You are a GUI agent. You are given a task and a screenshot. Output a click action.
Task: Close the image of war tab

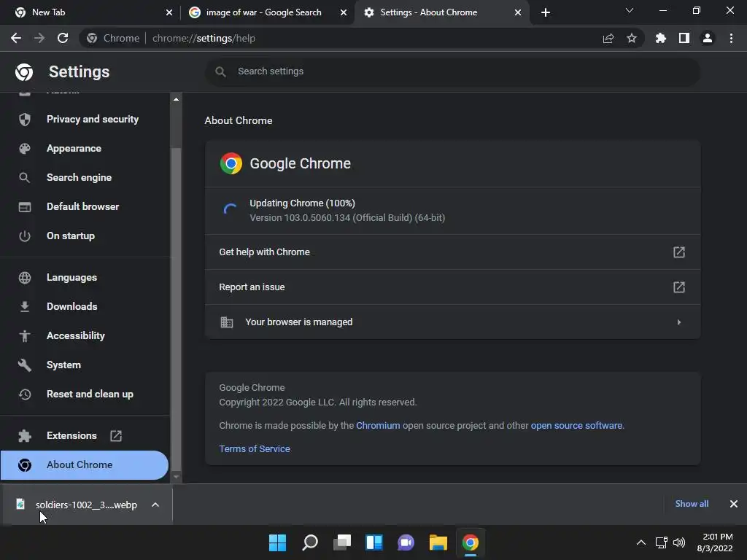(x=344, y=12)
